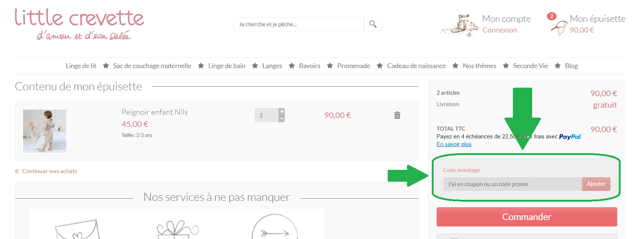
Task: Open the Cadeau de naissance menu
Action: click(416, 66)
